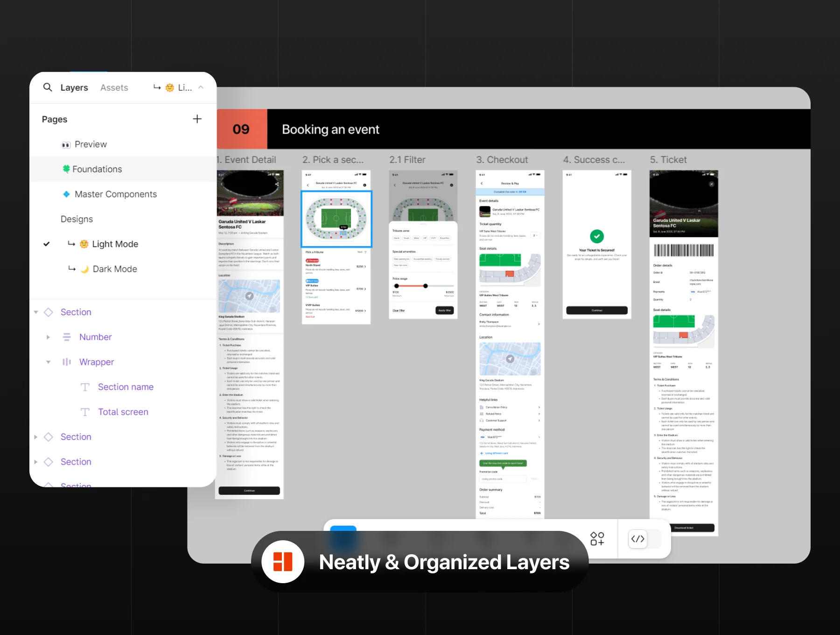Click the close icon on Ticket frame header
This screenshot has width=840, height=635.
point(711,184)
